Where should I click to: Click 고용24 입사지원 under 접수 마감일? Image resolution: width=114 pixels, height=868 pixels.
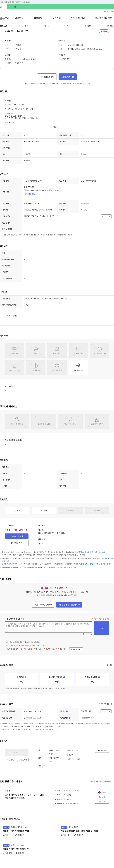click(x=17, y=536)
